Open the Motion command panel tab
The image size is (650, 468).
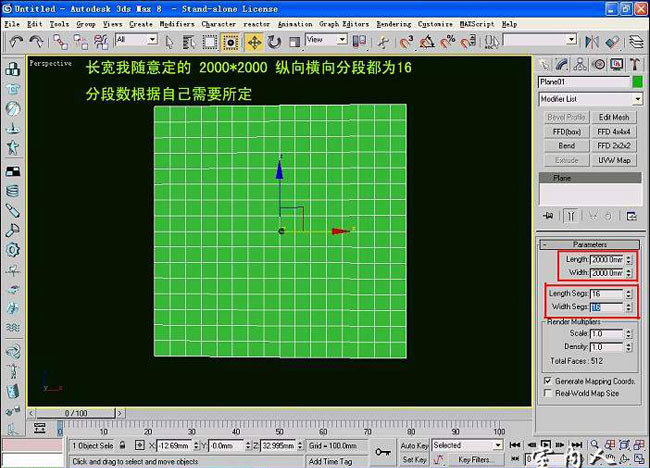[599, 65]
